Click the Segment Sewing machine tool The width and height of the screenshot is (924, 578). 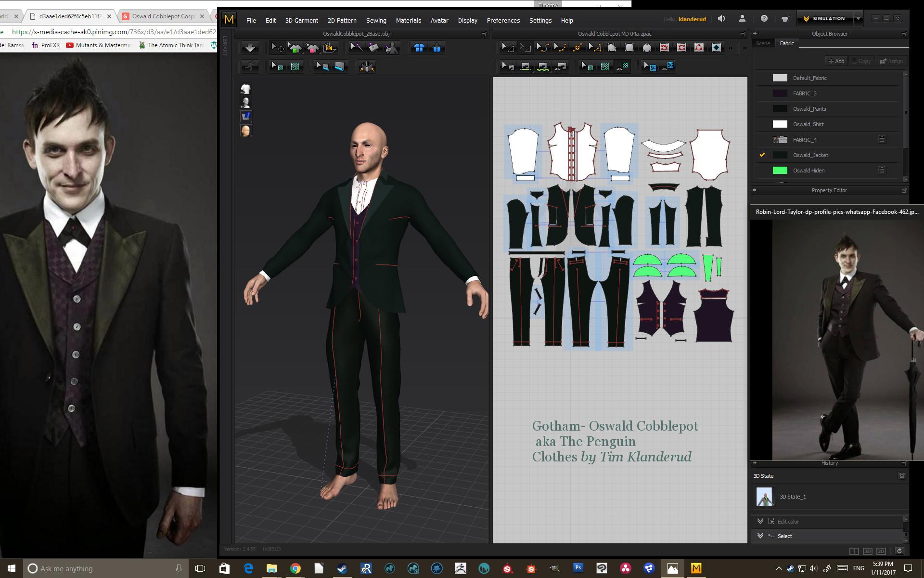coord(525,66)
